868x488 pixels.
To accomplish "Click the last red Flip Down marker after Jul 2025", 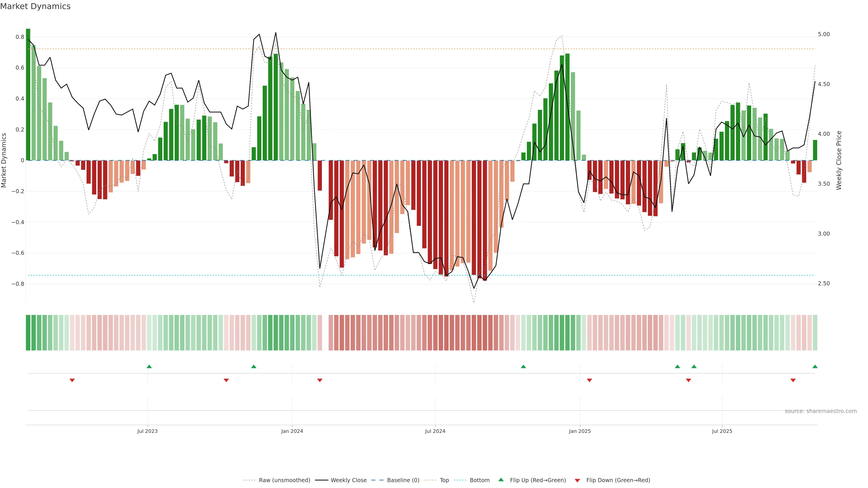I will [793, 380].
